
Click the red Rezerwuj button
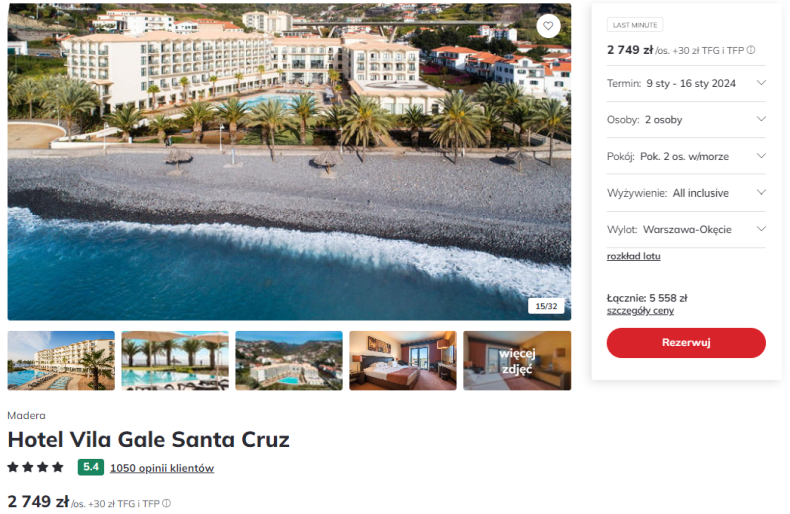coord(686,343)
